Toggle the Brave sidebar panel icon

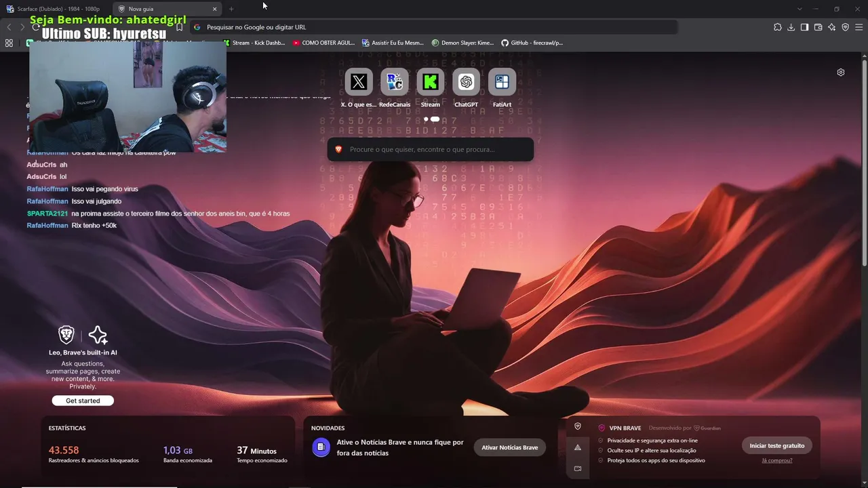pyautogui.click(x=804, y=27)
